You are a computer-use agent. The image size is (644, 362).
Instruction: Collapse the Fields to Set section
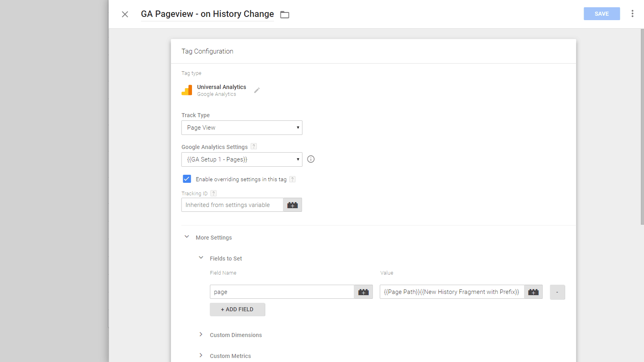click(x=201, y=258)
